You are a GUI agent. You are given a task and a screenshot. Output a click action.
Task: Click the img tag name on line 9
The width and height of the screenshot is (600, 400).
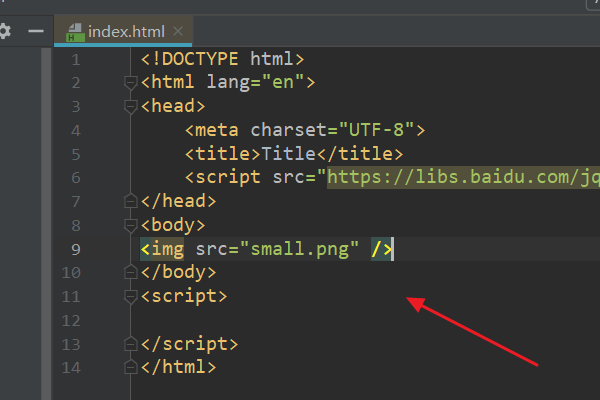coord(168,249)
